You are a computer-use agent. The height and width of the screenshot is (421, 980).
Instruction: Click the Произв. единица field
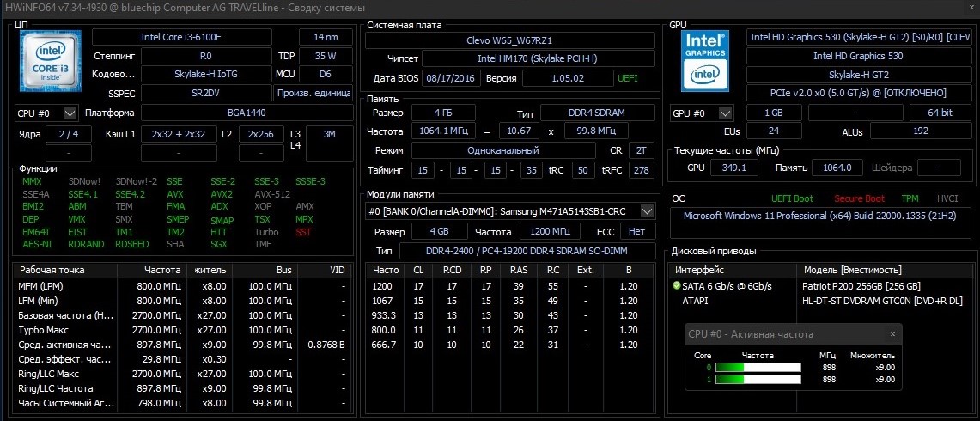coord(313,93)
